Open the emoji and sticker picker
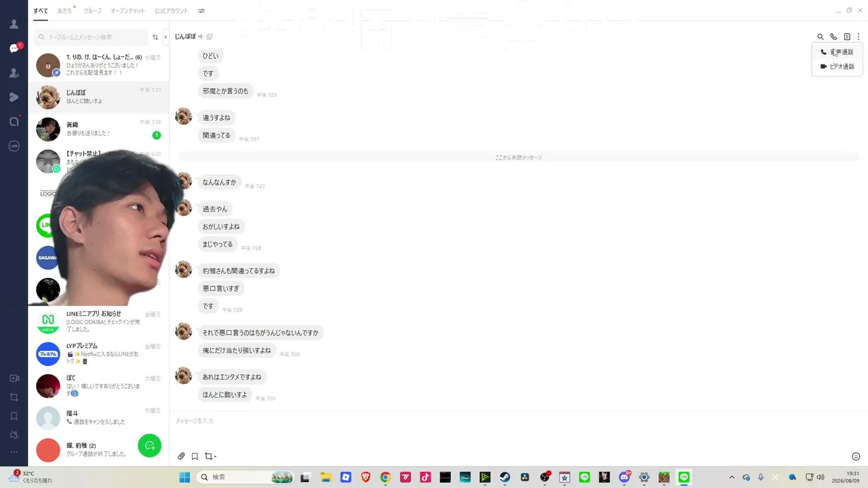The image size is (868, 488). point(856,456)
